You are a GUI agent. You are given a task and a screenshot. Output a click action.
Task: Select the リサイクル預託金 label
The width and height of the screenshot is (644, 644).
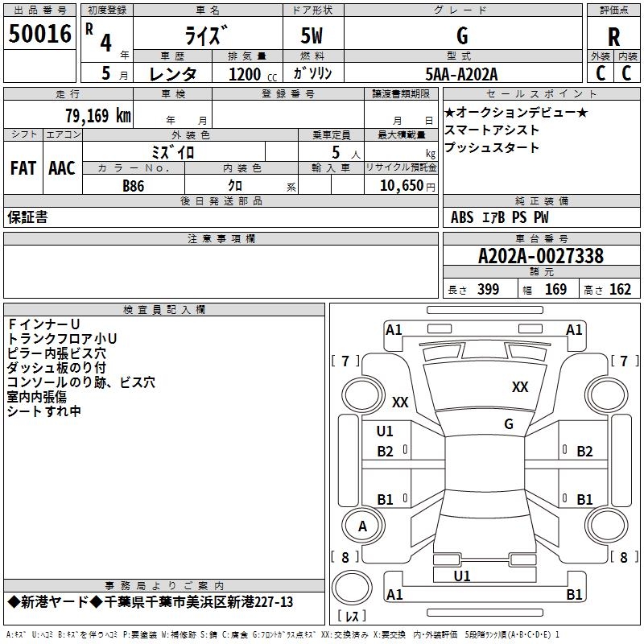(401, 167)
